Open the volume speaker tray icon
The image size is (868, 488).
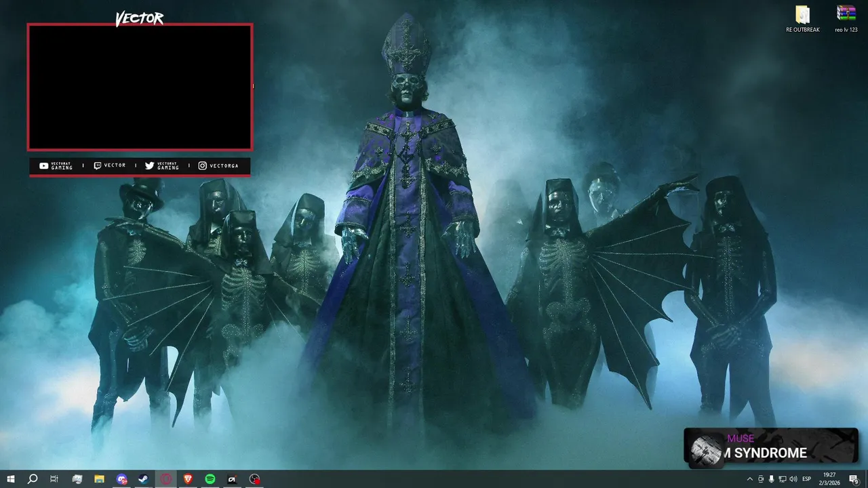click(x=793, y=479)
